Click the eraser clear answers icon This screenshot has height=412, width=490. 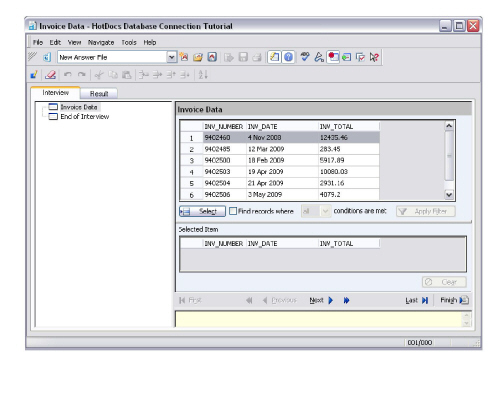coord(50,75)
